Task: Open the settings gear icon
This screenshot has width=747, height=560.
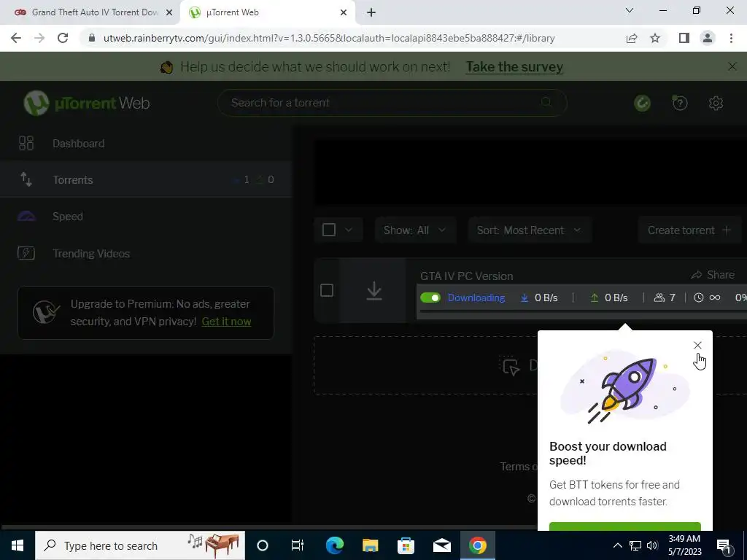Action: click(716, 103)
